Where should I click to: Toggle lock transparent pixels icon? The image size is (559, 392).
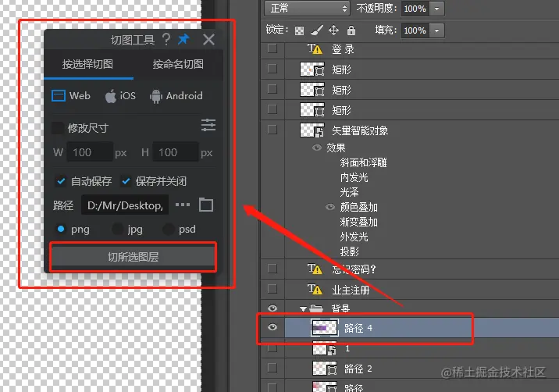(299, 30)
